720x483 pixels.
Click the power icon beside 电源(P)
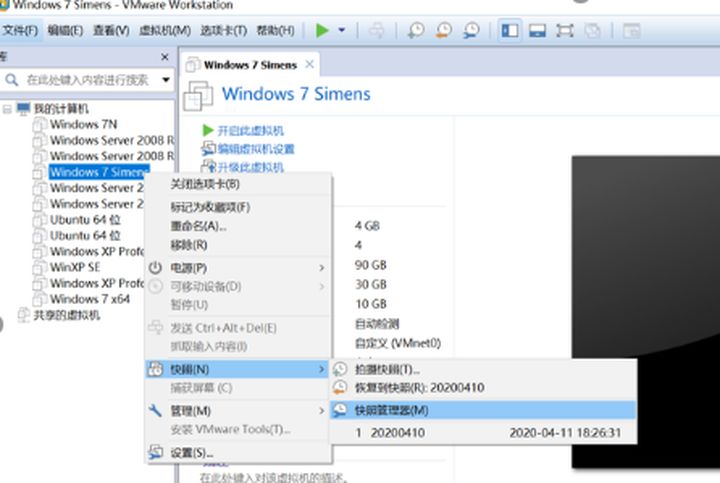click(156, 268)
